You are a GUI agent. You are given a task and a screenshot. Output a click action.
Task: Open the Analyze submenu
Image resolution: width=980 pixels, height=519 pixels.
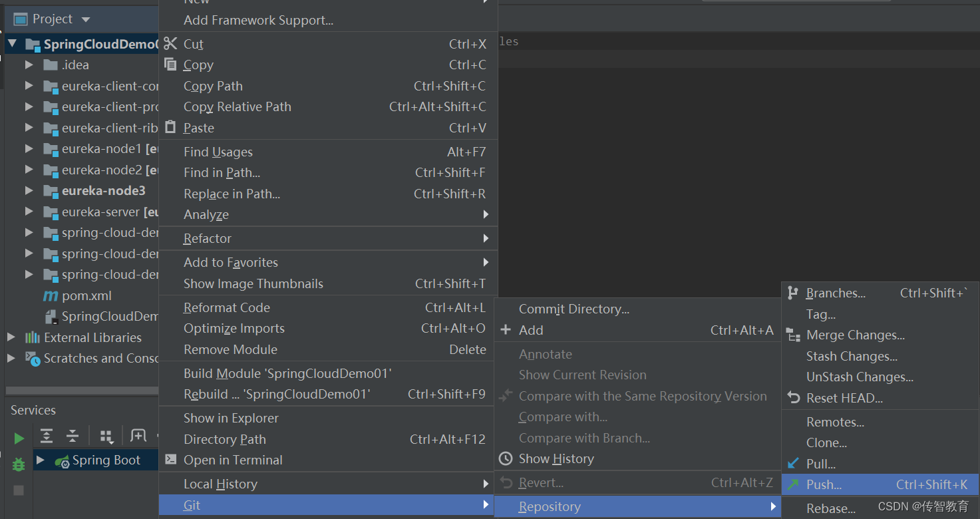(328, 215)
